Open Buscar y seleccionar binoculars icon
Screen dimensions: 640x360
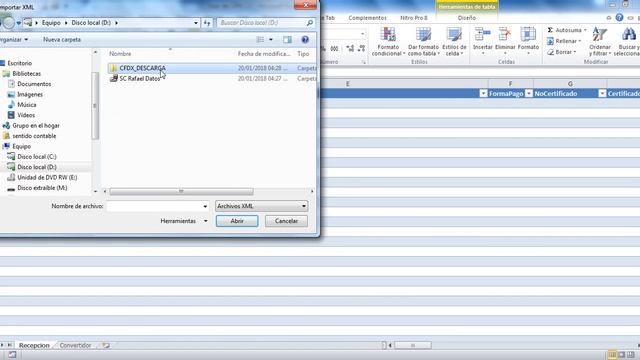(x=629, y=34)
